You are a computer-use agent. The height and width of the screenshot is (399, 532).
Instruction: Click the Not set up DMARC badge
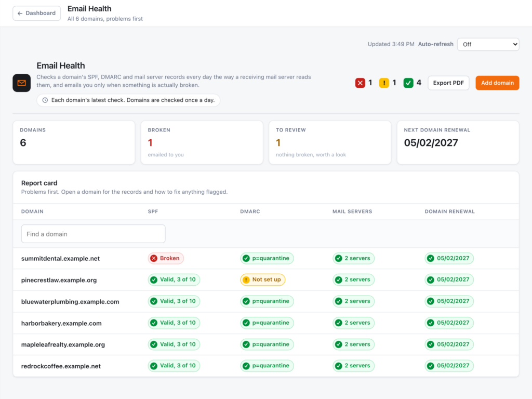coord(262,280)
